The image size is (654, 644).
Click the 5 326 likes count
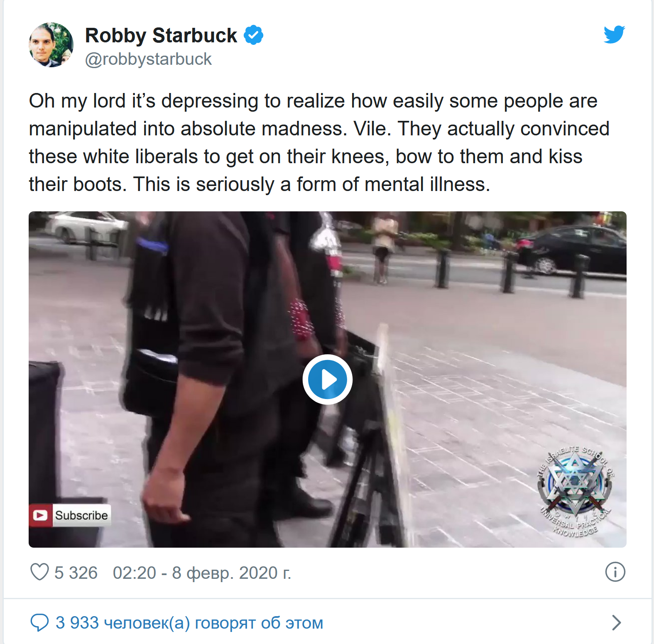click(x=76, y=573)
